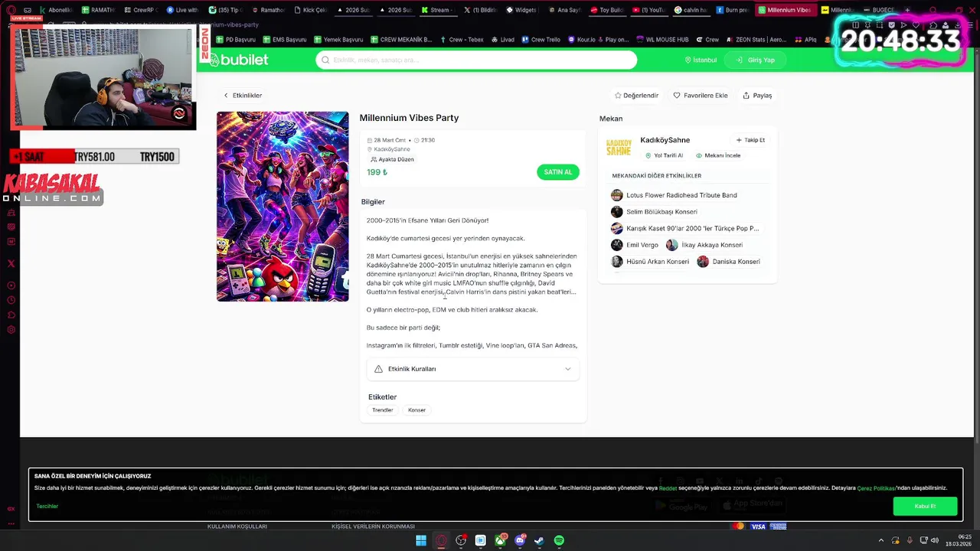
Task: Share the event via Paylaş icon
Action: pos(746,96)
